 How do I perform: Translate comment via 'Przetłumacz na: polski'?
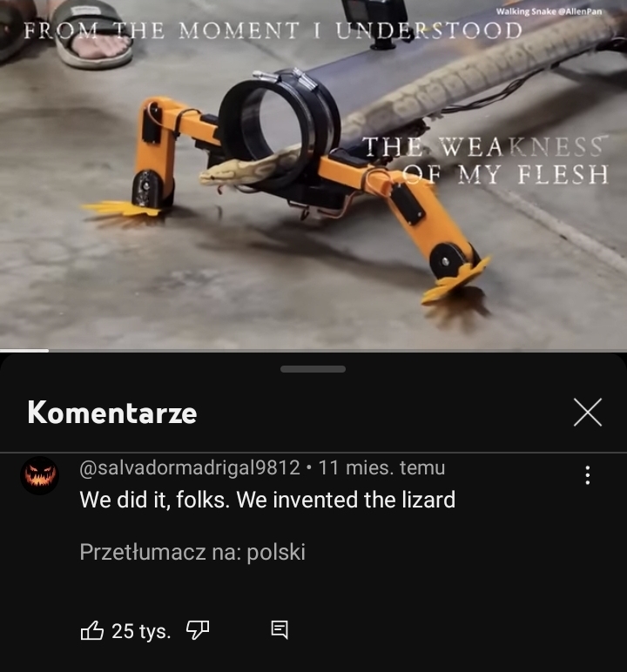click(x=192, y=552)
